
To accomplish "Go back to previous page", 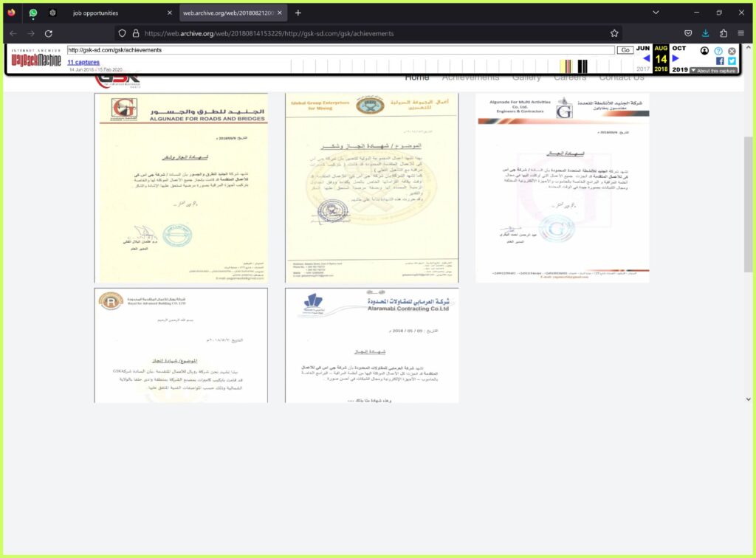I will point(13,33).
